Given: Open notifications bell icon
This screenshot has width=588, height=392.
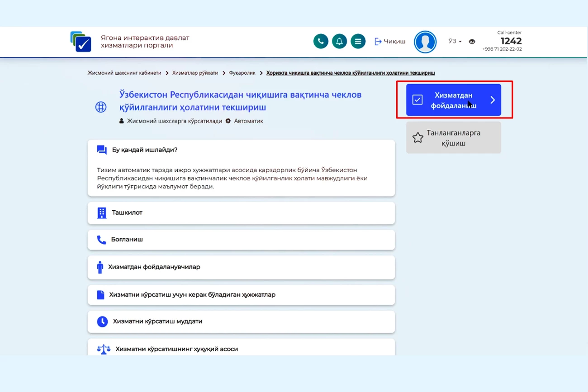Looking at the screenshot, I should 339,42.
